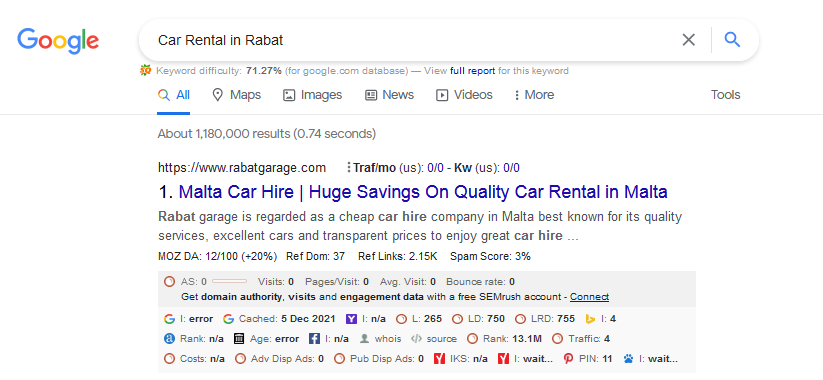
Task: Open the Malta Car Hire result title
Action: click(x=423, y=192)
